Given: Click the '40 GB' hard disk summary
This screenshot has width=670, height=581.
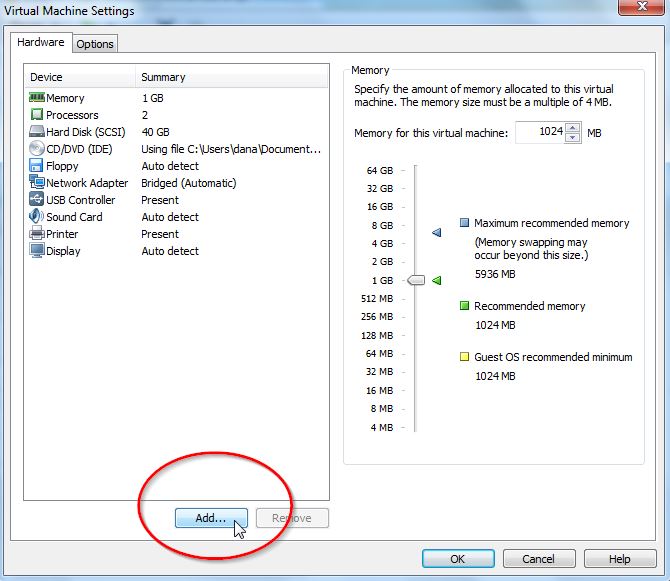Looking at the screenshot, I should tap(156, 132).
